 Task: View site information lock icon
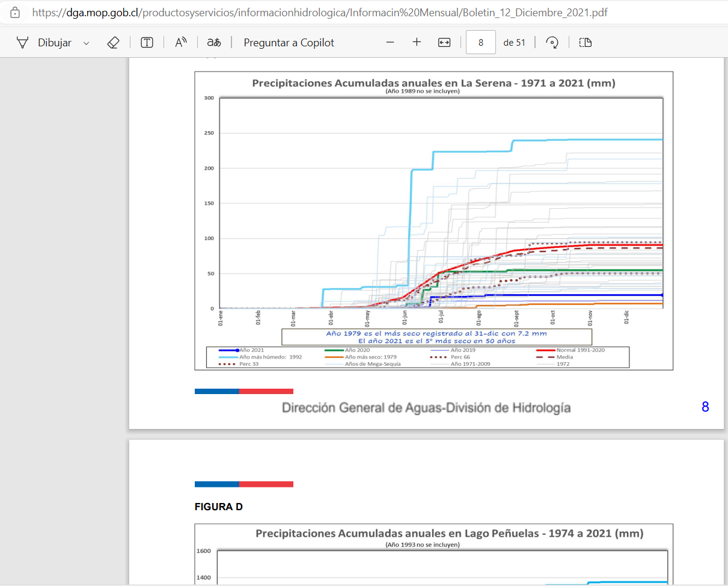(16, 12)
